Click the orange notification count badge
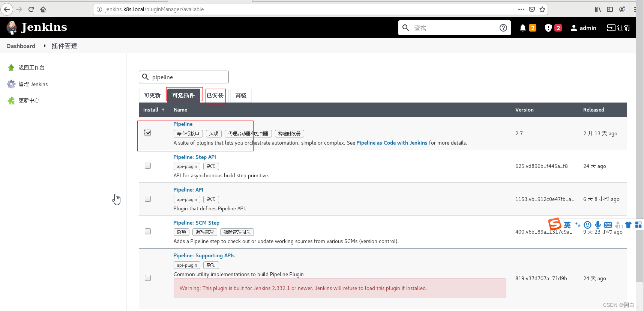 [x=533, y=28]
